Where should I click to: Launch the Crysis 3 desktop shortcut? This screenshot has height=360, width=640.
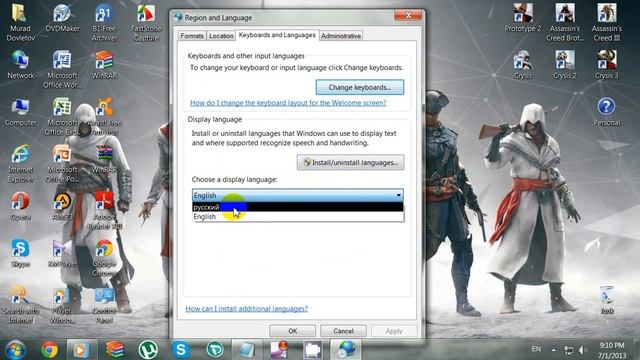(607, 64)
